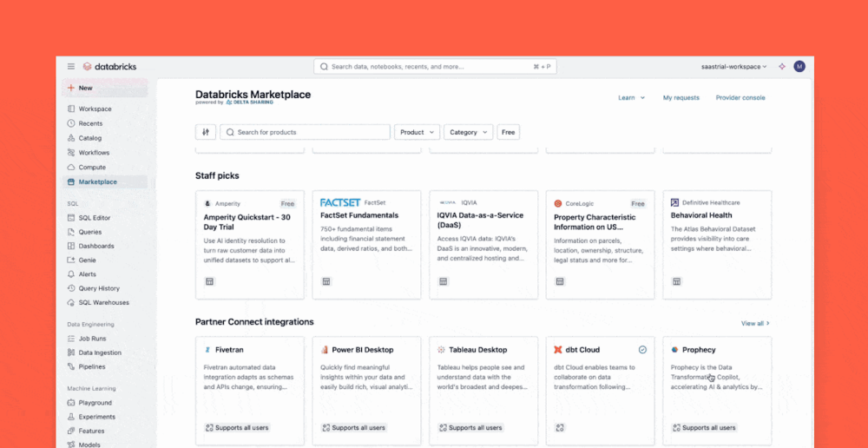Select Compute in the sidebar

coord(105,168)
